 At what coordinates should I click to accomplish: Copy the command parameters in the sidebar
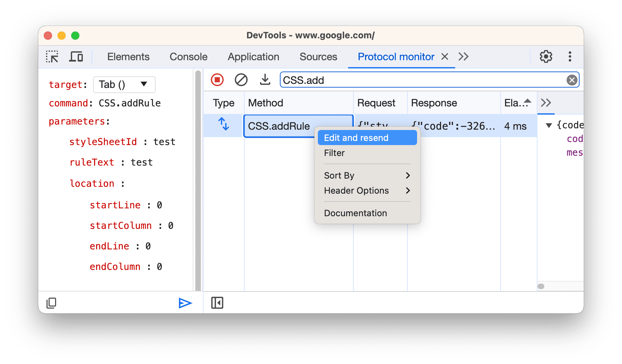(x=51, y=303)
